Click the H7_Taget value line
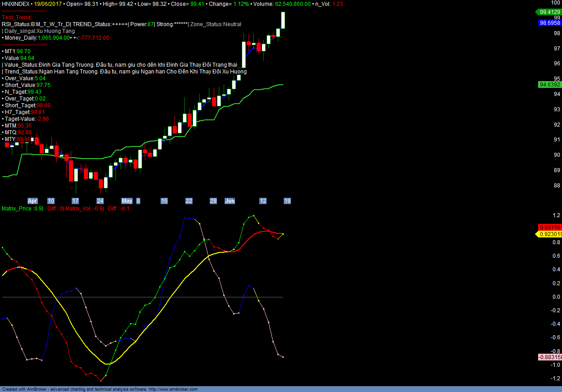 tap(23, 112)
